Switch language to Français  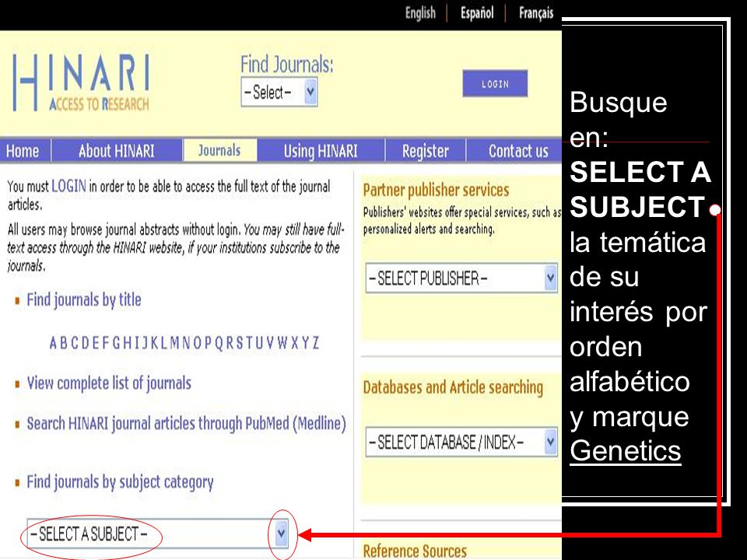536,13
